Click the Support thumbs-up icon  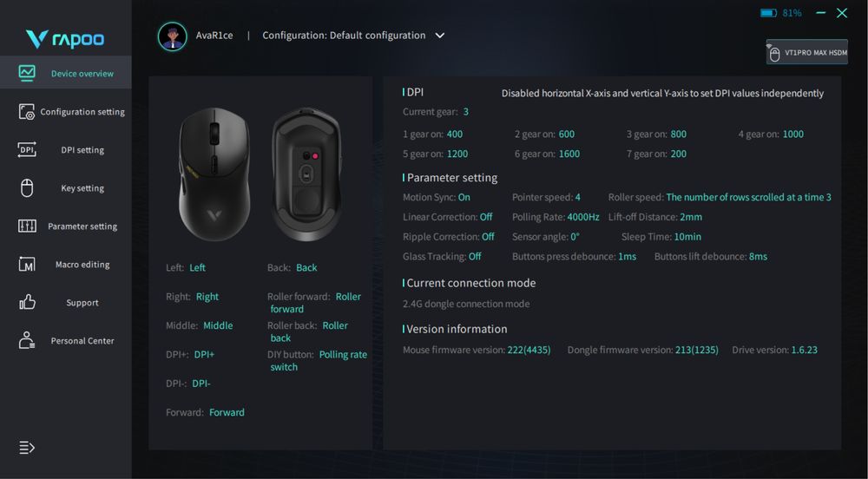tap(27, 302)
